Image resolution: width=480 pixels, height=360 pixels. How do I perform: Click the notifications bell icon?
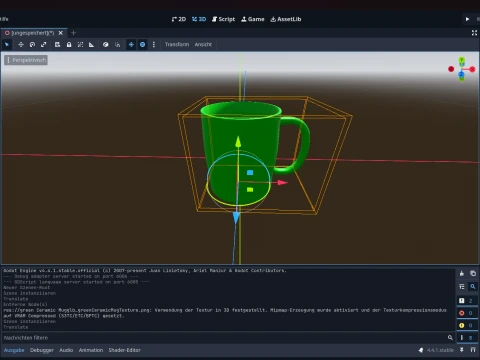(421, 350)
